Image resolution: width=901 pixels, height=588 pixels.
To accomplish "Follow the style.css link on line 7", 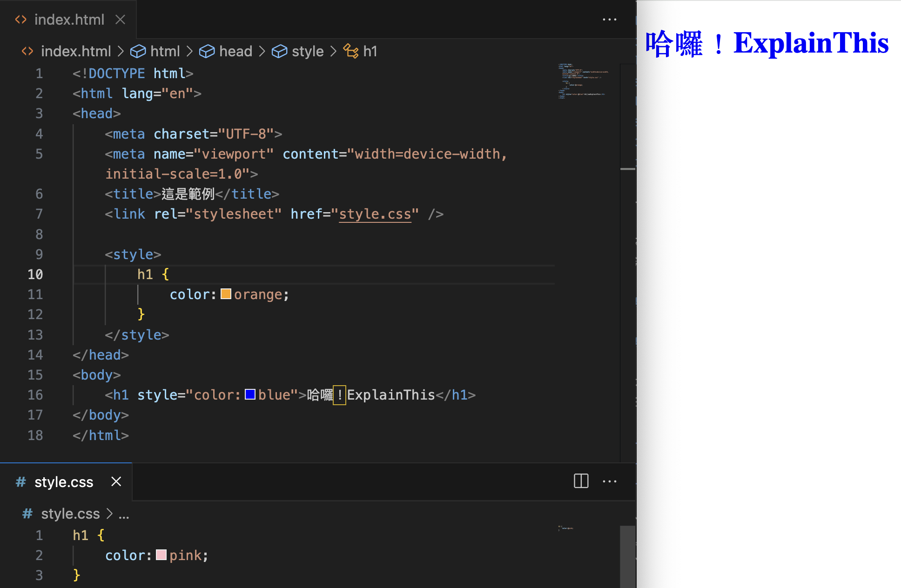I will [x=375, y=214].
